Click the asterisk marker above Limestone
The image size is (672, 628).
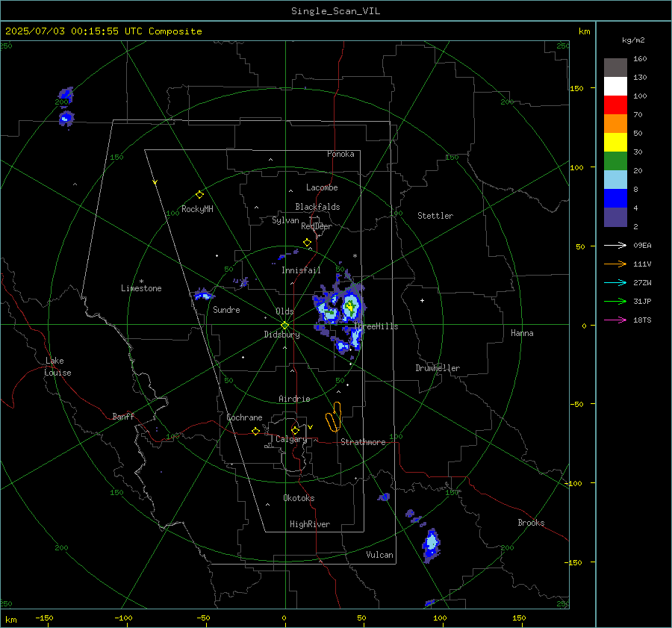coord(141,282)
